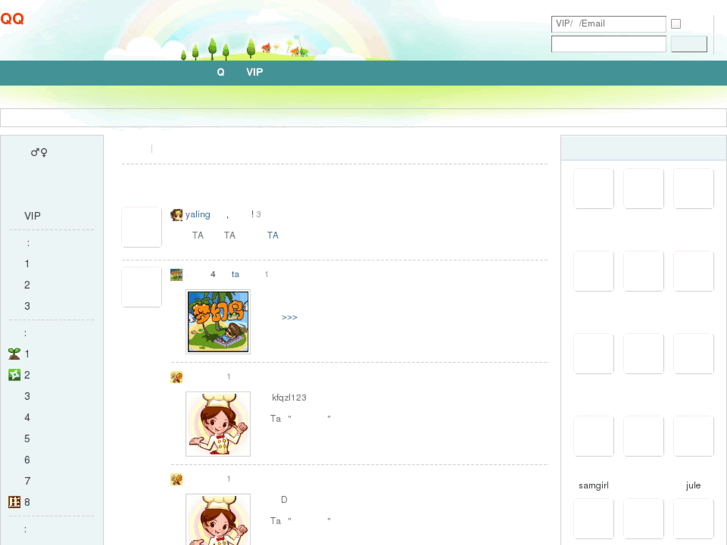
Task: Focus the VIP/Email login input
Action: point(608,24)
